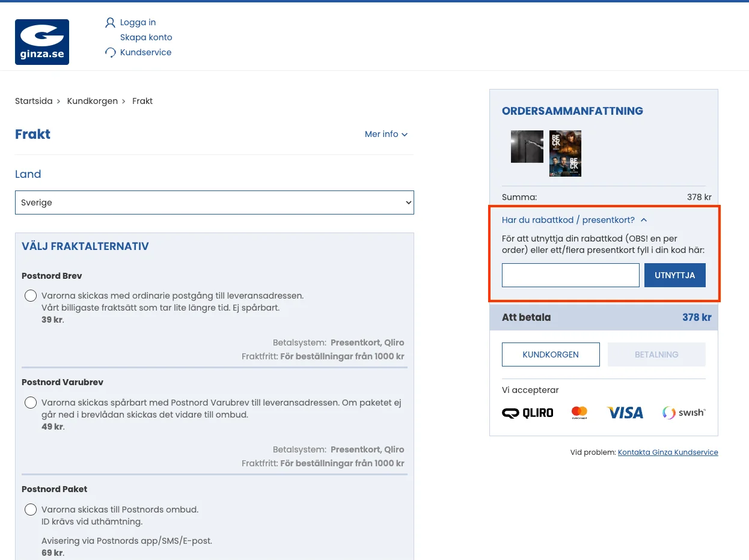The height and width of the screenshot is (560, 749).
Task: Open the Kontakta Ginza Kundservice link
Action: coord(668,452)
